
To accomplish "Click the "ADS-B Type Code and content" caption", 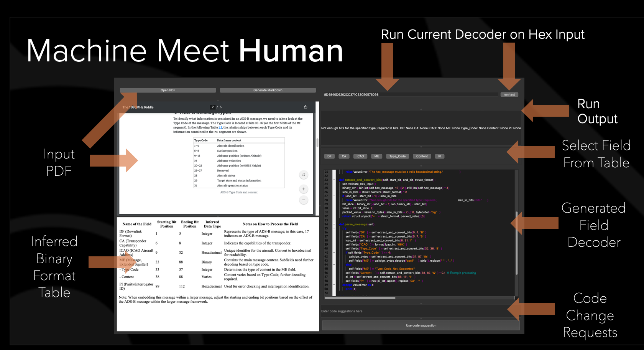I will tap(239, 192).
